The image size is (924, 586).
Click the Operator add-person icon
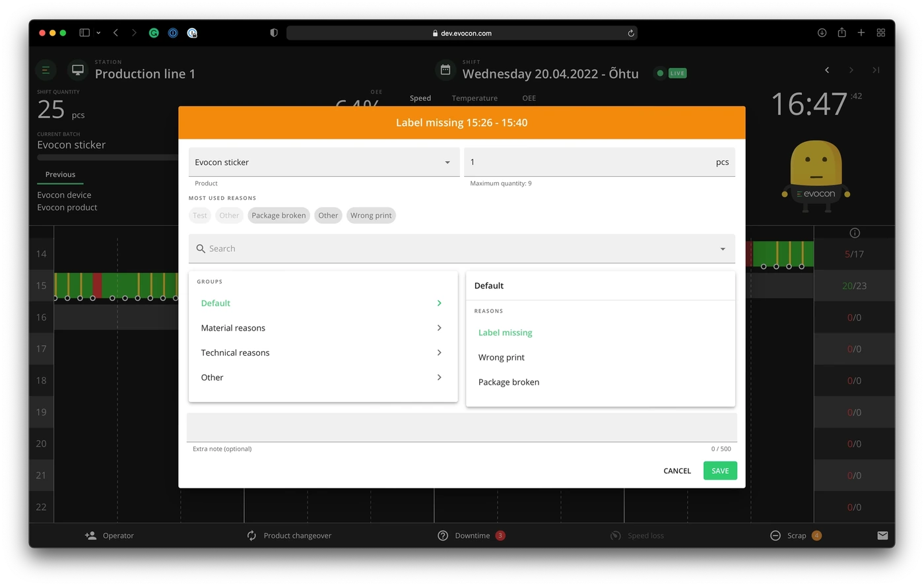pyautogui.click(x=90, y=535)
